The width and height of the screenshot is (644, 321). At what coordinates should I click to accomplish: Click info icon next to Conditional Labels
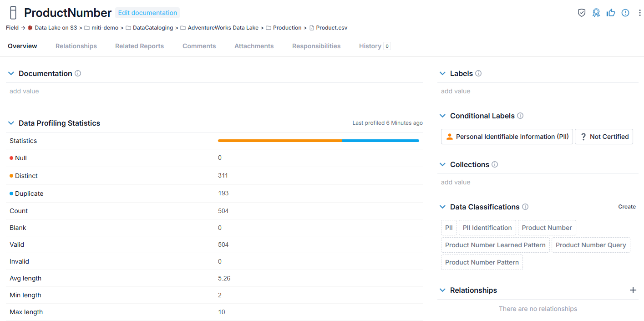(x=520, y=116)
